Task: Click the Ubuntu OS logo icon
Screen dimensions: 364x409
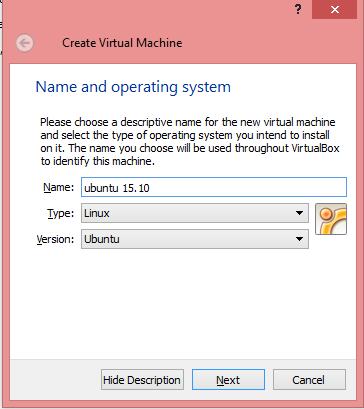Action: [331, 219]
